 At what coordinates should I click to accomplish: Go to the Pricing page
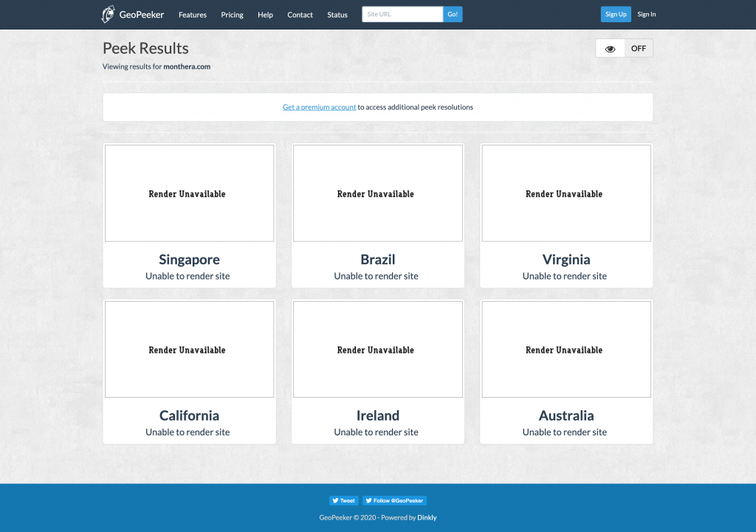(x=232, y=15)
